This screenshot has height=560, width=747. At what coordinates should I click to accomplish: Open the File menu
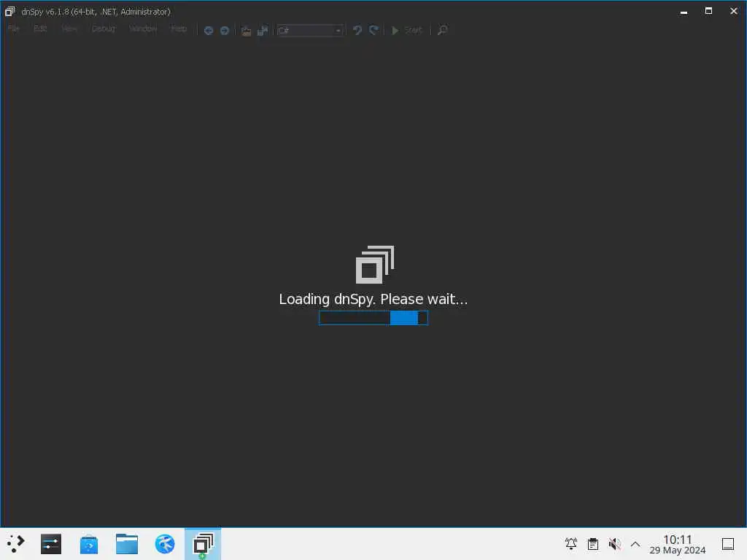point(13,28)
